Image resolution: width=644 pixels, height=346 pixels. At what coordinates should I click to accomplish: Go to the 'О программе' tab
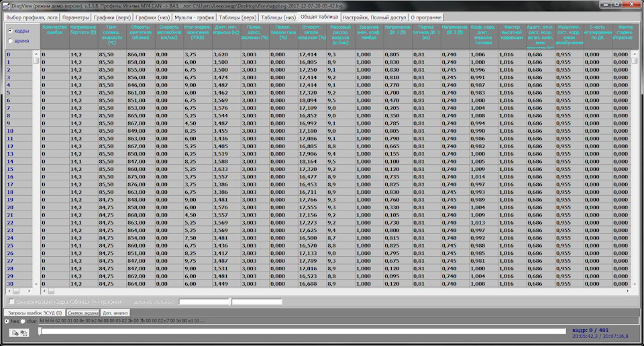[x=426, y=16]
